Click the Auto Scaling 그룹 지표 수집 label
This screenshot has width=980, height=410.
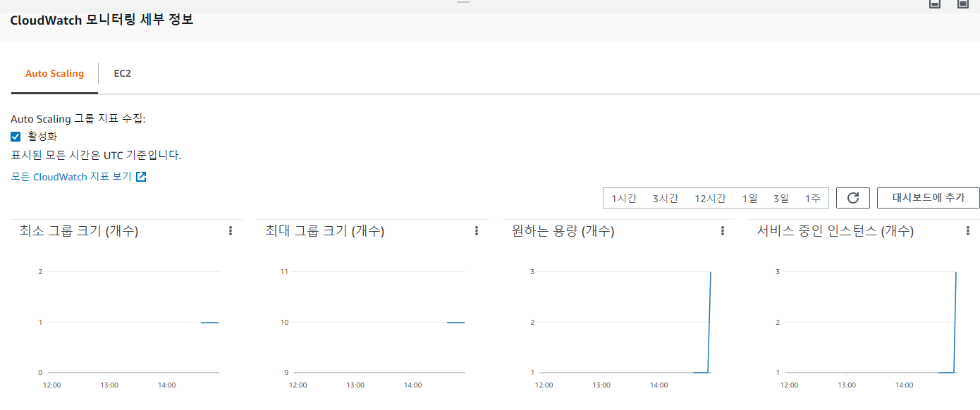point(78,119)
